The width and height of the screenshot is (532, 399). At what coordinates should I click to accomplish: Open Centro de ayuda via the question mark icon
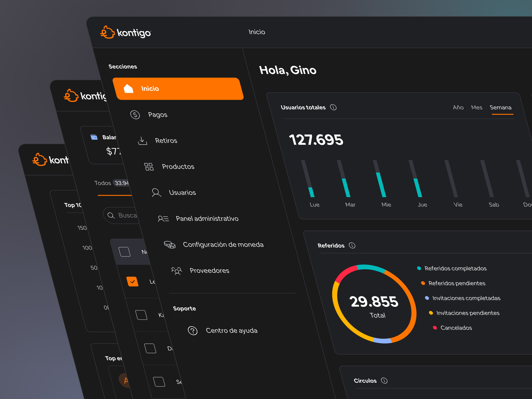(x=193, y=330)
